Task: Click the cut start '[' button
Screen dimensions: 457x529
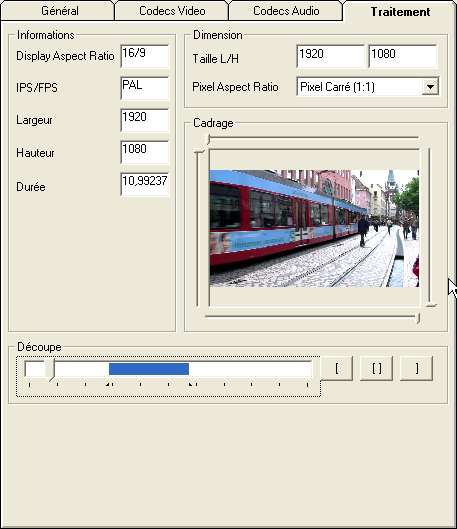Action: [x=337, y=368]
